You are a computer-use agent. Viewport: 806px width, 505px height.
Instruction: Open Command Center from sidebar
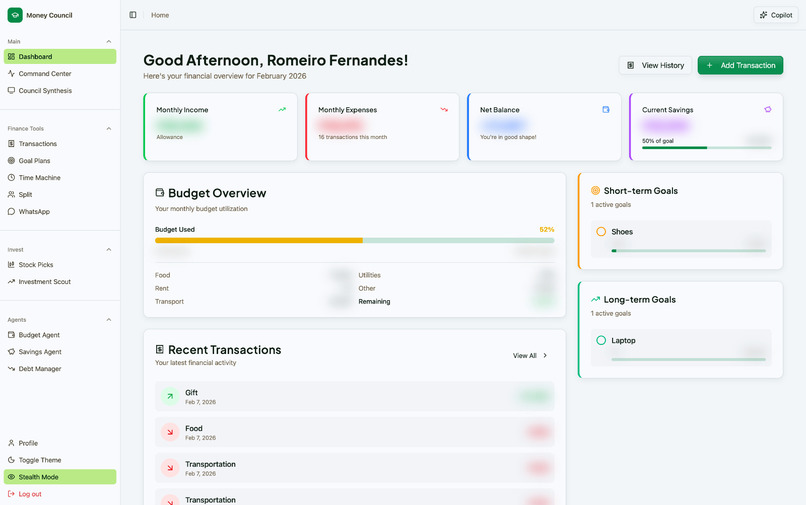[x=60, y=74]
